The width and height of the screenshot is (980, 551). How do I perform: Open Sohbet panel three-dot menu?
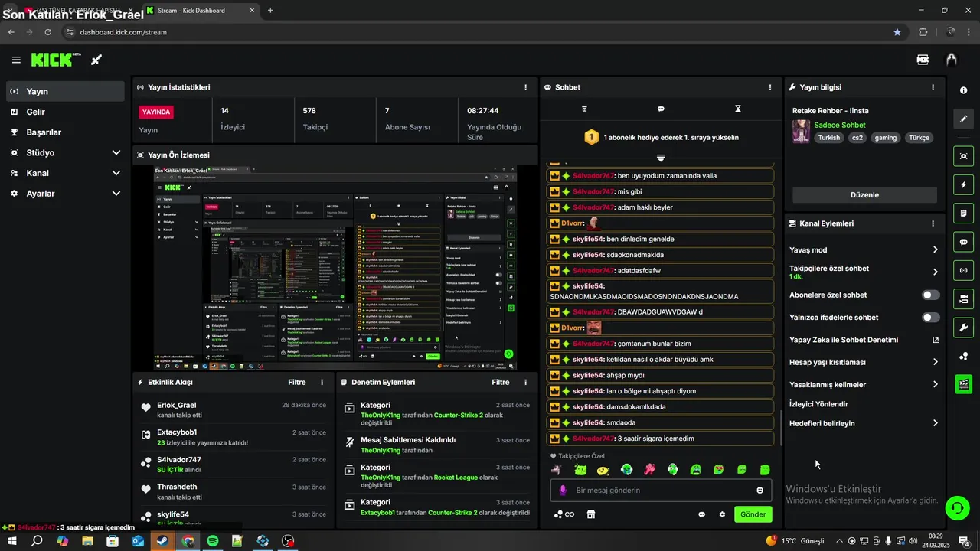pyautogui.click(x=770, y=87)
